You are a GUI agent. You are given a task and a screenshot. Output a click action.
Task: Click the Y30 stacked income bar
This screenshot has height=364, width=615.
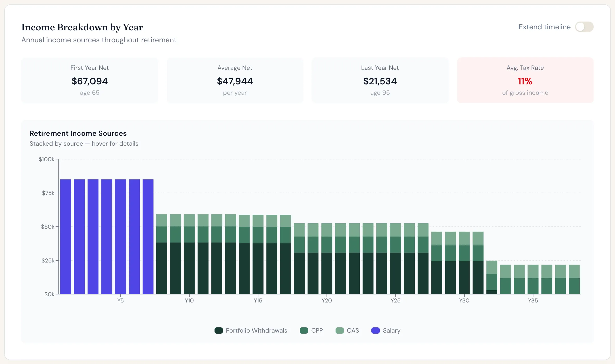[x=464, y=263]
